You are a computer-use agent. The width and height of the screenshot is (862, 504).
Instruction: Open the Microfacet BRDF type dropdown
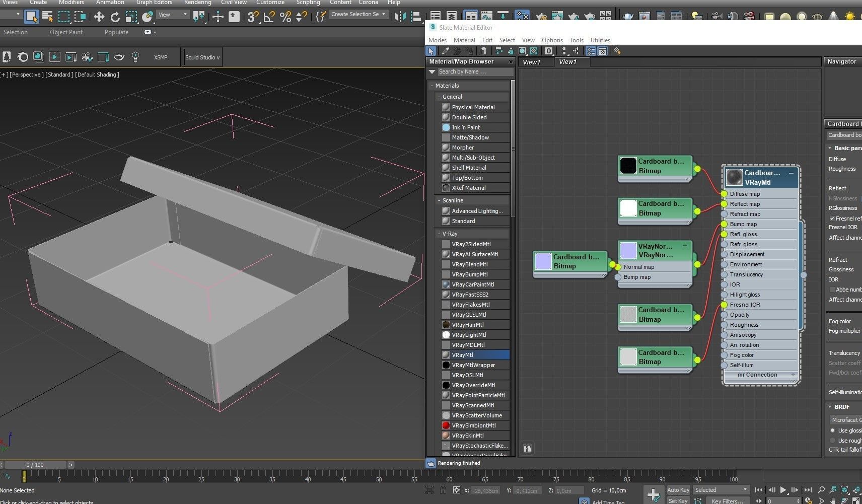845,420
